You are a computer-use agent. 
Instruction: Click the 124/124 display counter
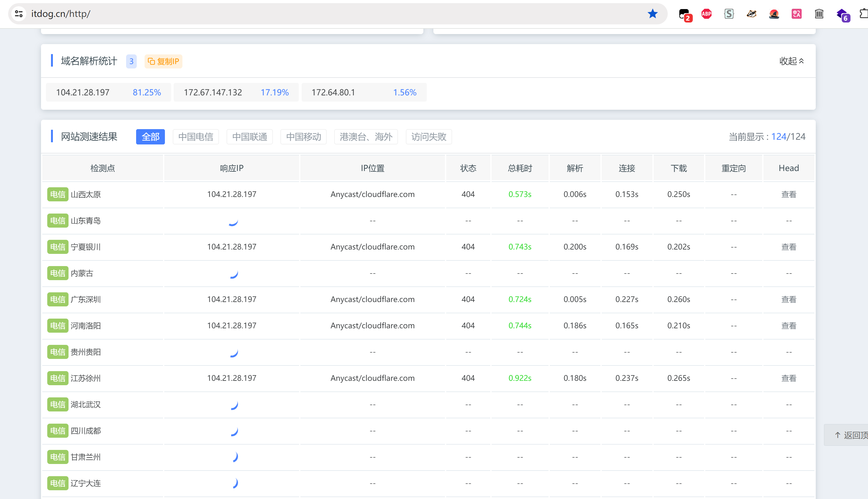tap(788, 136)
